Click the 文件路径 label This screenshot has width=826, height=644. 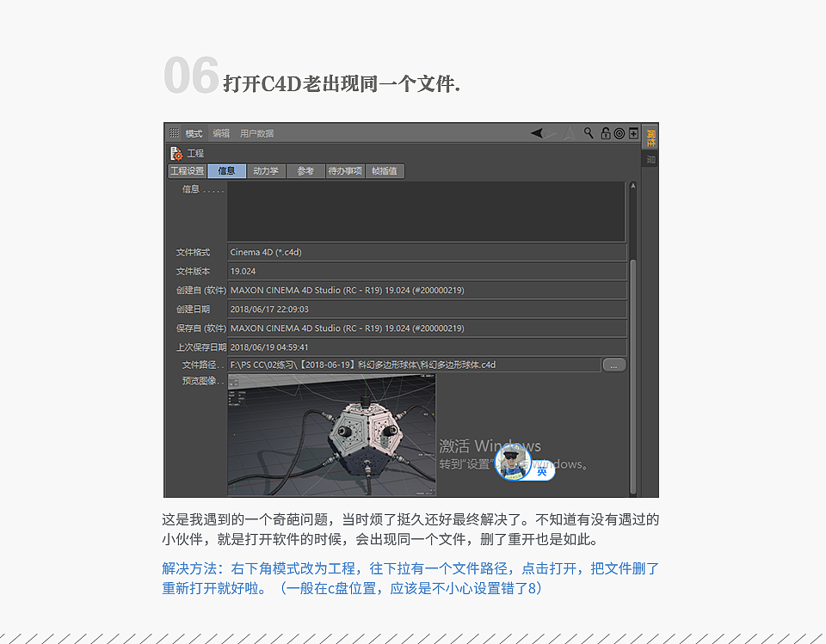pos(199,365)
